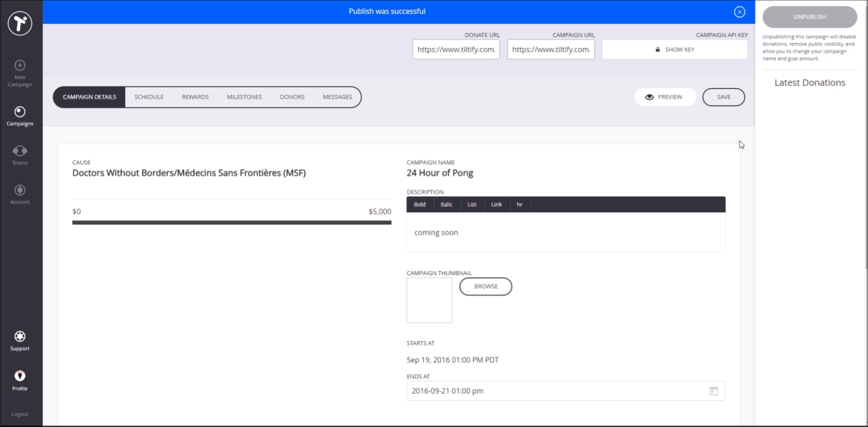Click the donation progress bar

pyautogui.click(x=232, y=223)
